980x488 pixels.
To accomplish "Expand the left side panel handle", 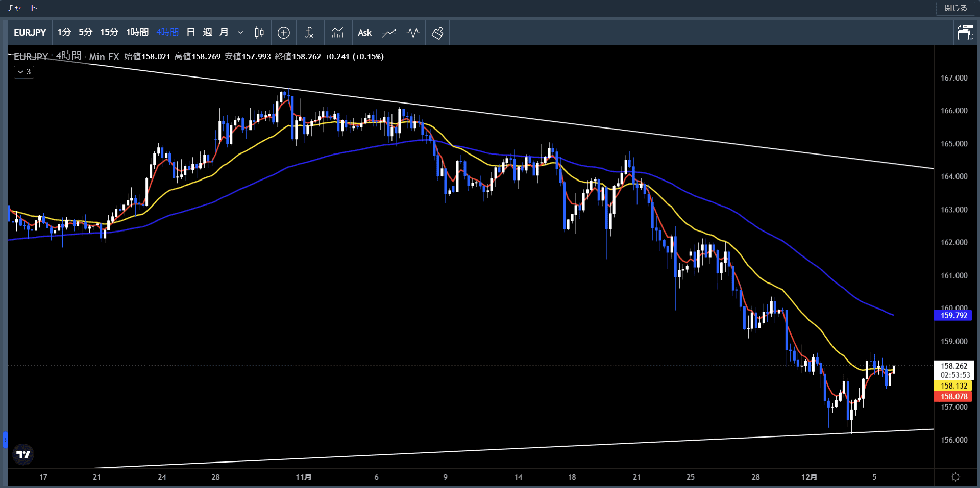I will click(5, 440).
